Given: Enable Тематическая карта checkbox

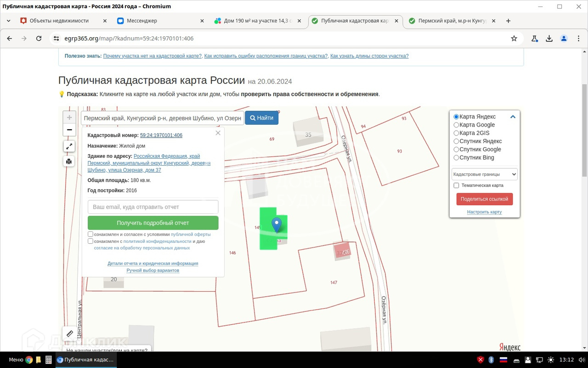Looking at the screenshot, I should (456, 185).
